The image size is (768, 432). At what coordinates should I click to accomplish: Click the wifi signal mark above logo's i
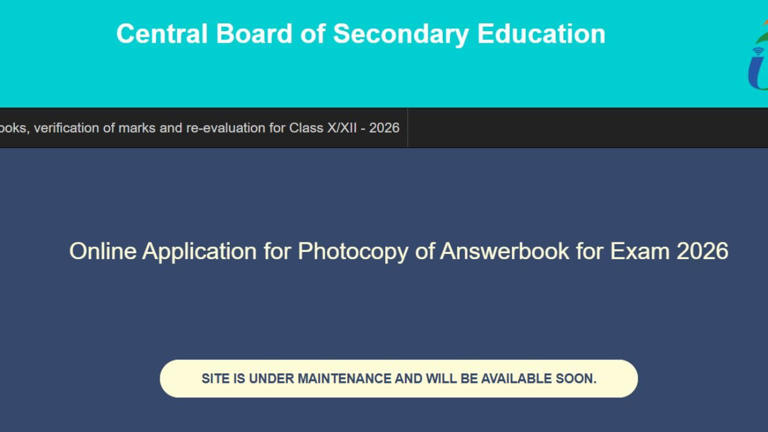pos(758,51)
